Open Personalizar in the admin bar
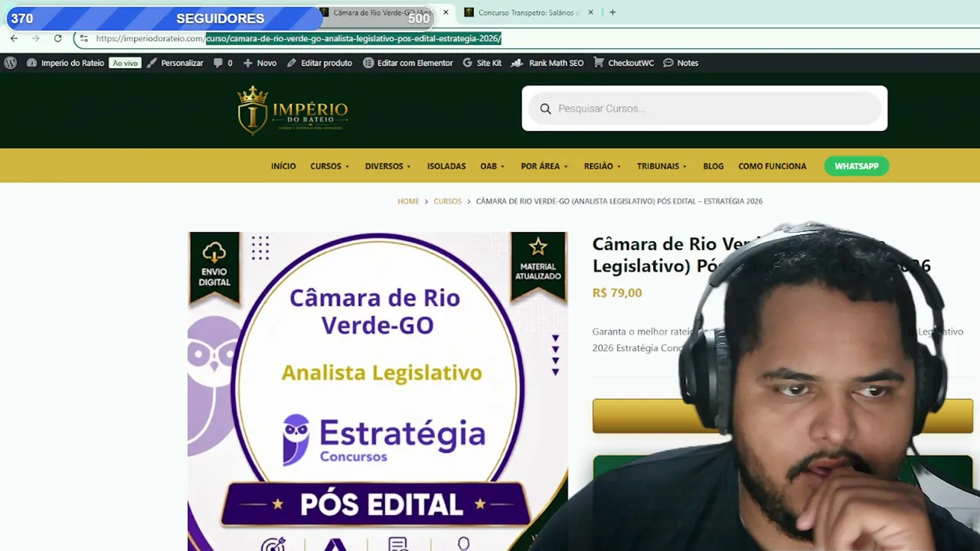This screenshot has height=551, width=980. coord(175,63)
